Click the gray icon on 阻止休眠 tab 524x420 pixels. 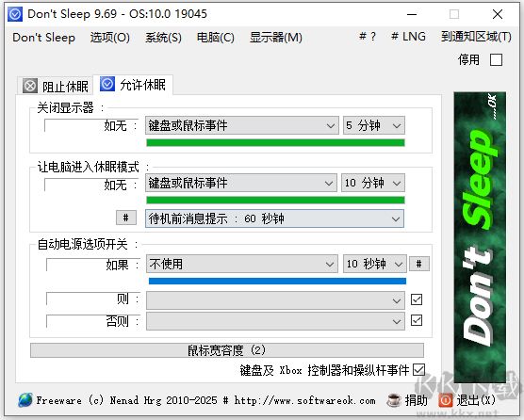click(30, 86)
